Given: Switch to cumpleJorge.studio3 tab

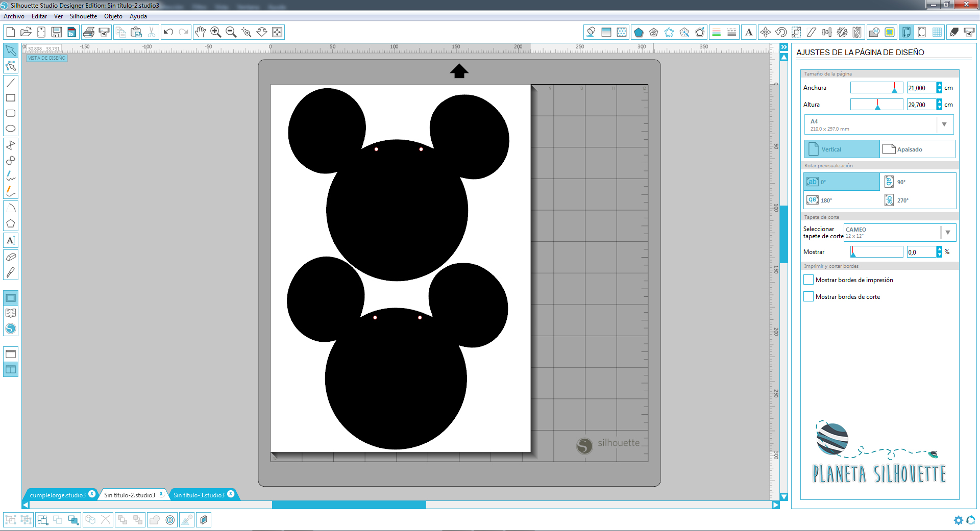Looking at the screenshot, I should pos(58,495).
